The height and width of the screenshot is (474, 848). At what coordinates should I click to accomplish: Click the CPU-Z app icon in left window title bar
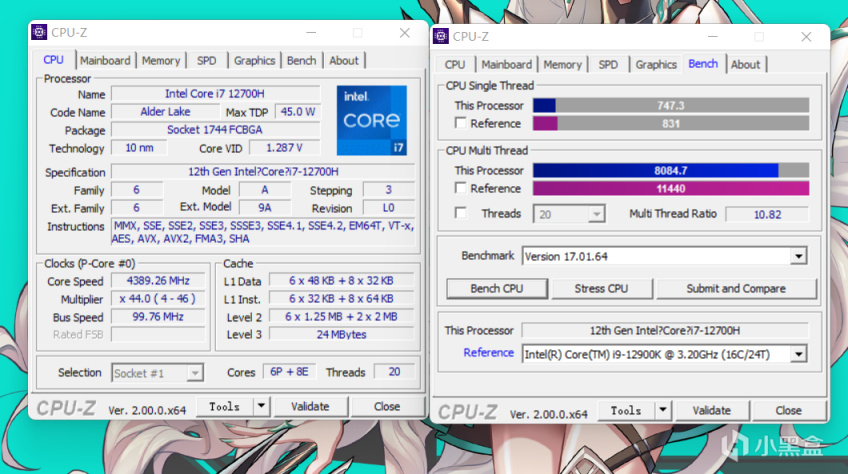pyautogui.click(x=39, y=32)
